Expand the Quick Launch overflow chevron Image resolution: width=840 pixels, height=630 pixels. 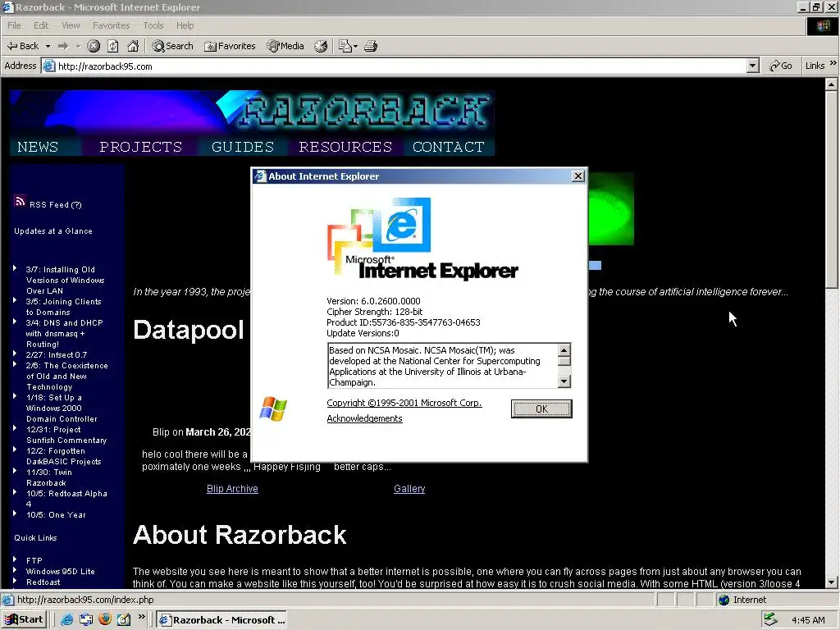141,617
